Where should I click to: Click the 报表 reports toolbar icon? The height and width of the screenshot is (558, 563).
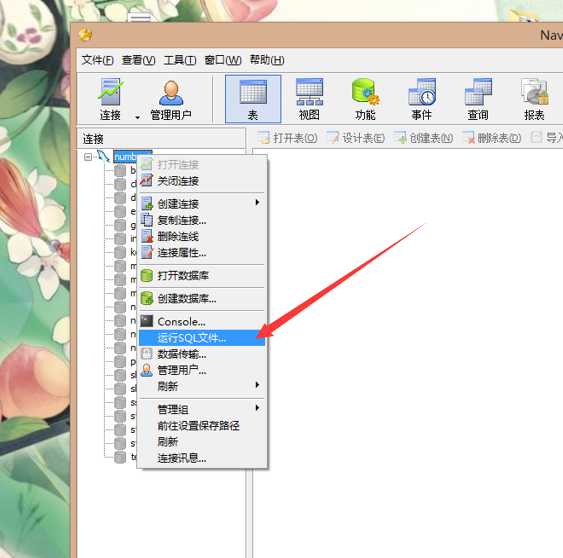click(x=534, y=99)
